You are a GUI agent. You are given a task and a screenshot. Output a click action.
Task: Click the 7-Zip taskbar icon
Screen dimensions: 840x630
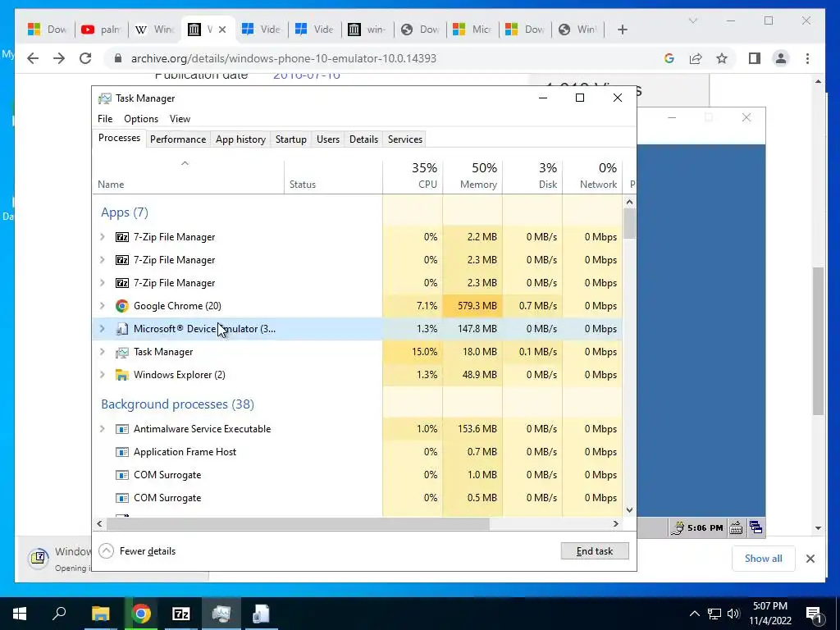pyautogui.click(x=181, y=614)
